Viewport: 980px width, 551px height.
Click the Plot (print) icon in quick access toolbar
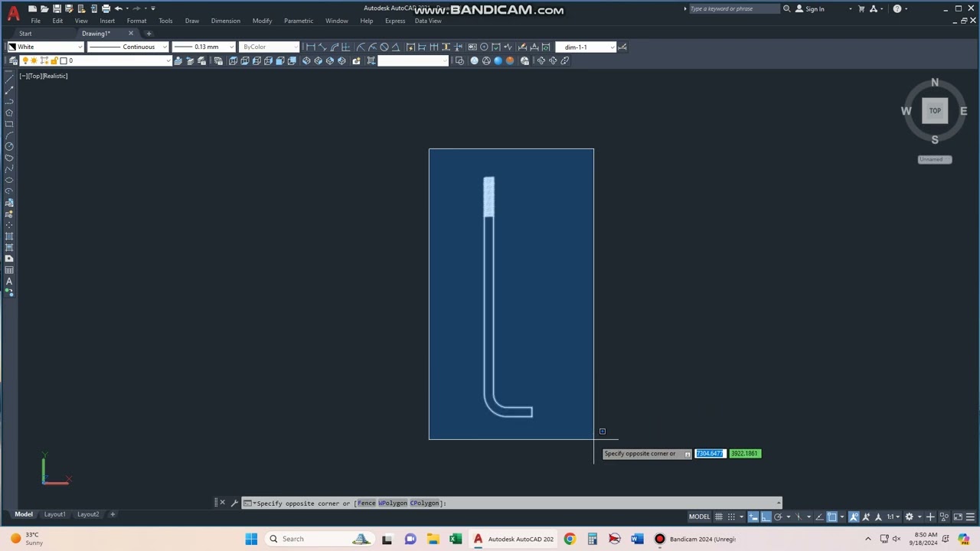[106, 8]
